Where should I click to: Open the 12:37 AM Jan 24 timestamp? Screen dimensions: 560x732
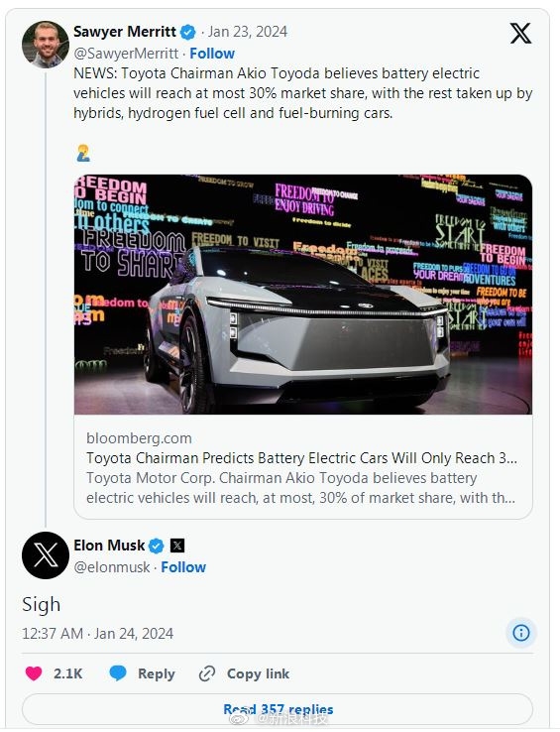pyautogui.click(x=97, y=634)
